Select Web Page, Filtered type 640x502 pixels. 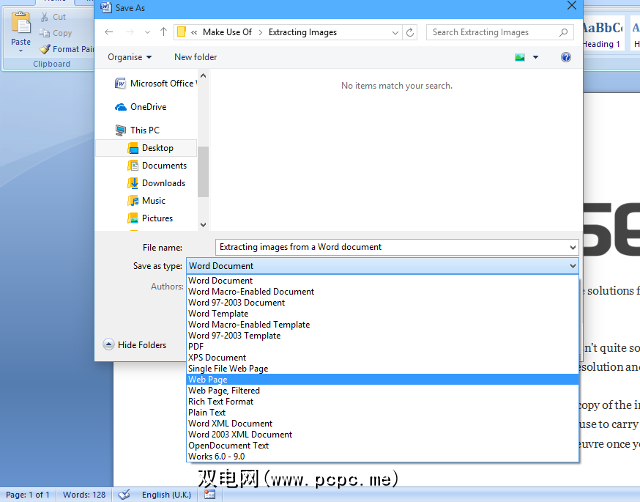383,391
